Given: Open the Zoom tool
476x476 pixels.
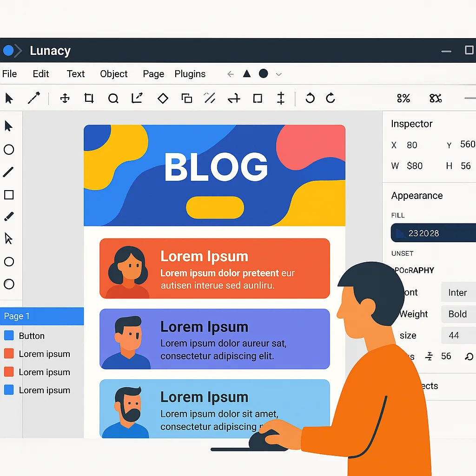Looking at the screenshot, I should [x=113, y=98].
